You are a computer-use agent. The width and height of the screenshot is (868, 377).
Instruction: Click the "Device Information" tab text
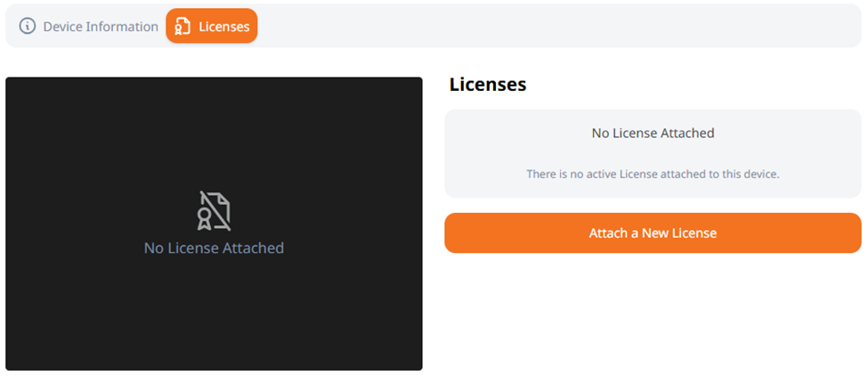(x=101, y=27)
